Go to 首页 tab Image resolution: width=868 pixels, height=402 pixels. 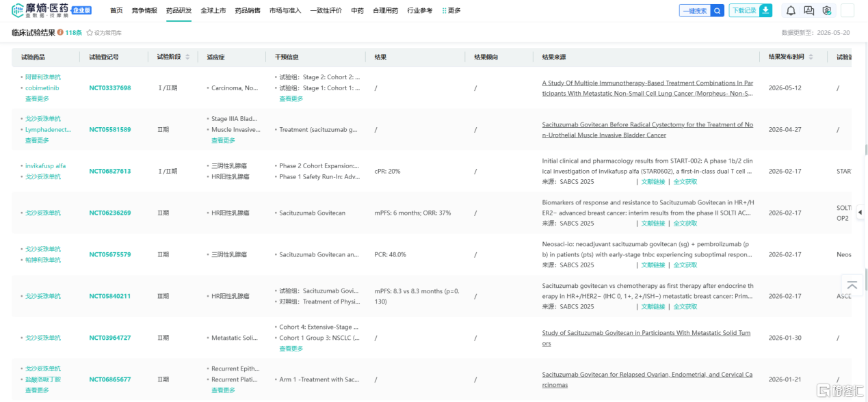click(x=116, y=10)
